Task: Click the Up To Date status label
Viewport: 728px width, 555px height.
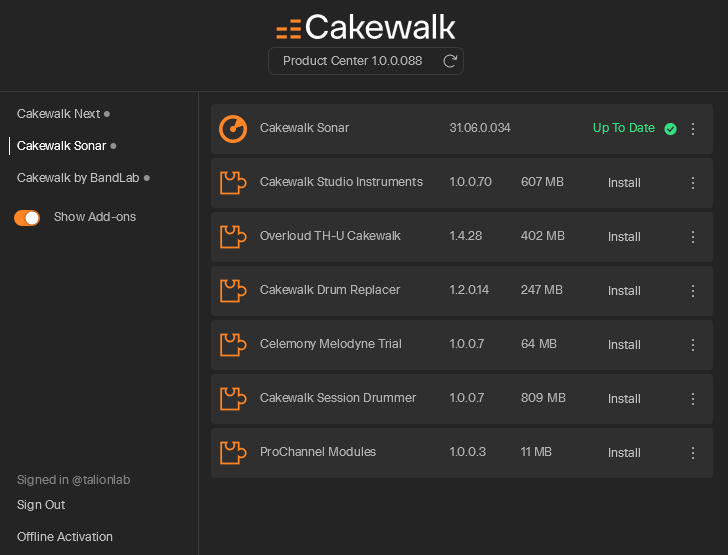Action: pos(624,128)
